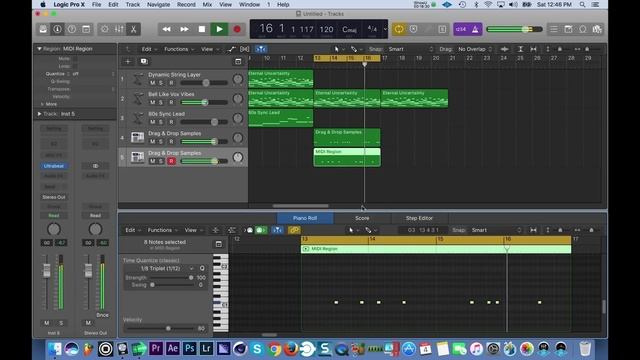Open the Mixer button
This screenshot has width=640, height=360.
click(x=119, y=29)
